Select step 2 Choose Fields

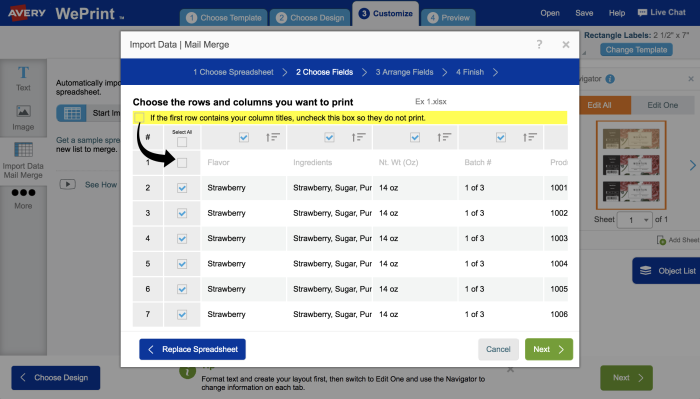coord(325,72)
